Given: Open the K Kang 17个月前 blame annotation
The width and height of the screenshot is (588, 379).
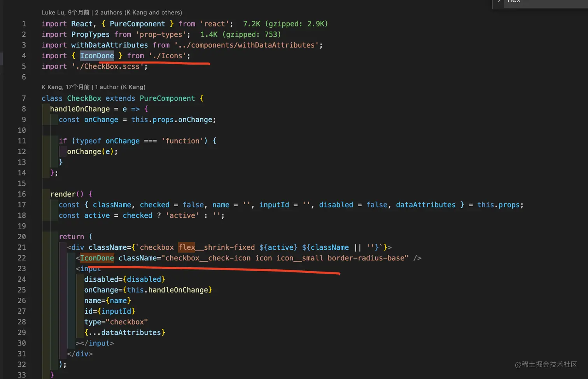Looking at the screenshot, I should click(93, 87).
